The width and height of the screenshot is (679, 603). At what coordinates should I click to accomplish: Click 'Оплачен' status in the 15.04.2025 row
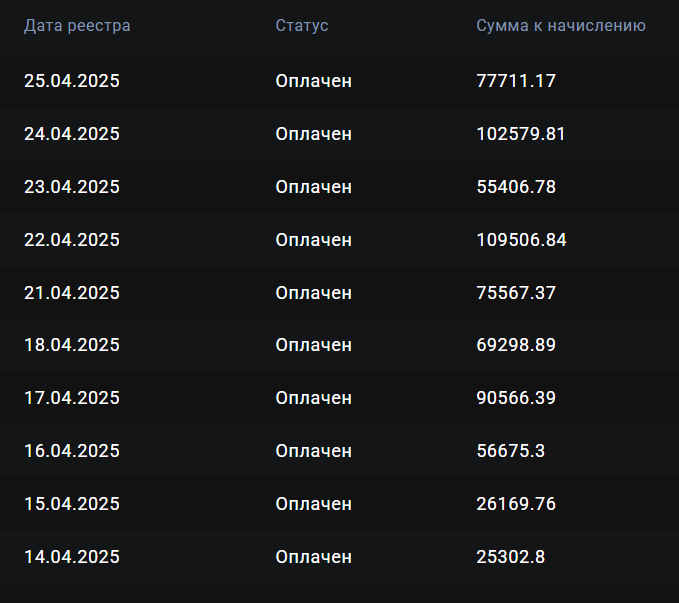coord(314,504)
